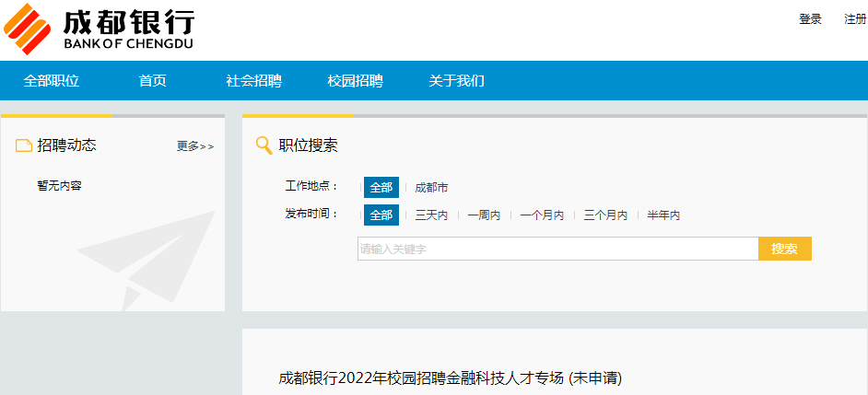This screenshot has height=395, width=868.
Task: Open the 关于我们 navigation item
Action: [x=457, y=81]
